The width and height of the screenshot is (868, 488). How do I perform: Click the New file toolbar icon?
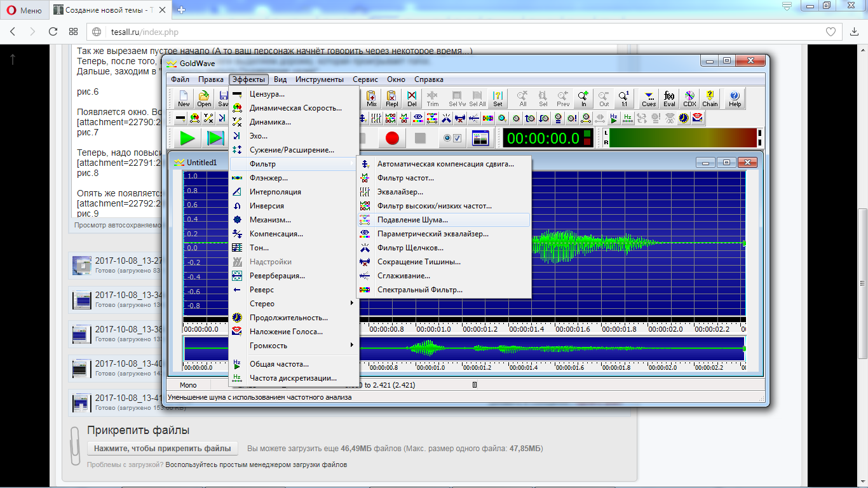(184, 98)
